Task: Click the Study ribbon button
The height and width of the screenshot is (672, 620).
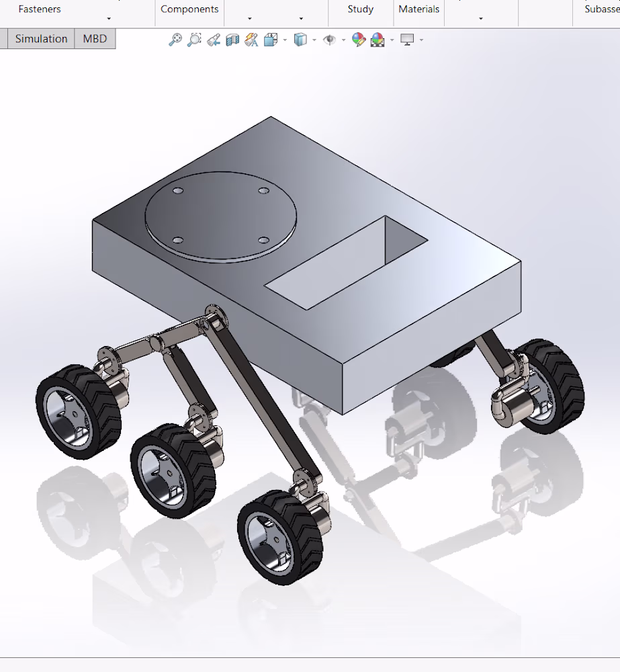Action: pos(360,9)
